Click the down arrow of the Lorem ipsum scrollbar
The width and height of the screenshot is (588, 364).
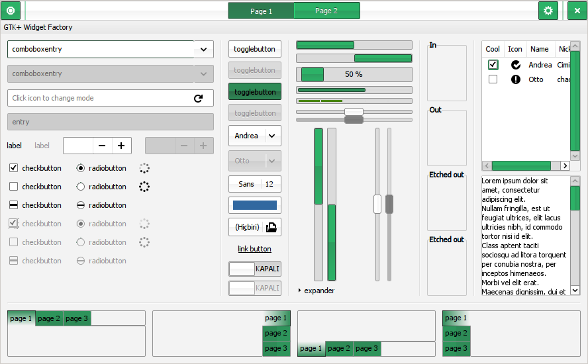click(x=575, y=291)
